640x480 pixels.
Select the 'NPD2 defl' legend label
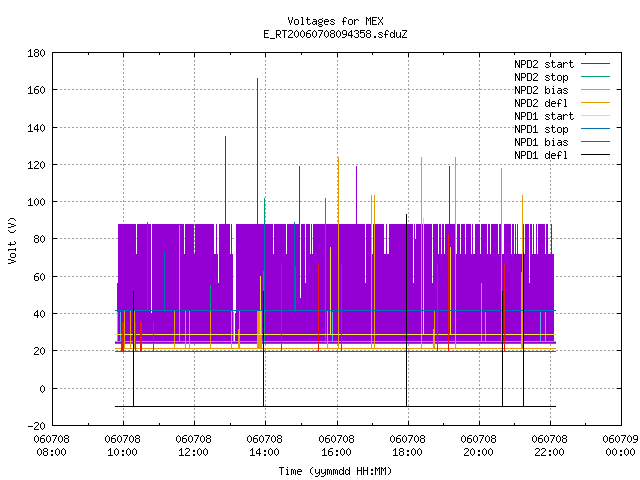click(x=541, y=103)
